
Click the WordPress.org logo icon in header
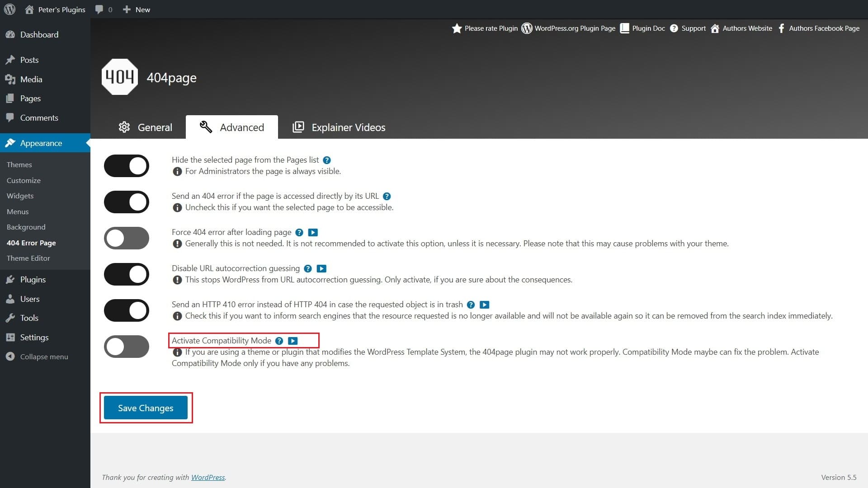[527, 28]
